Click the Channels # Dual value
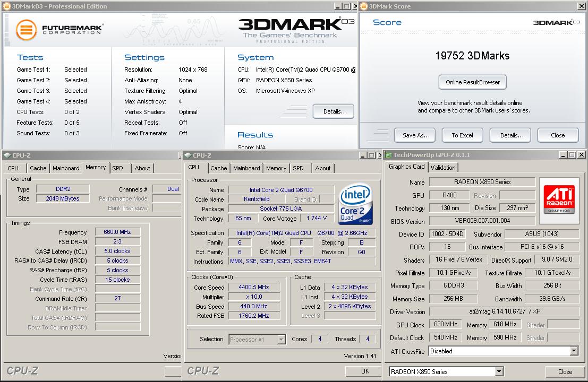The height and width of the screenshot is (382, 588). point(167,189)
